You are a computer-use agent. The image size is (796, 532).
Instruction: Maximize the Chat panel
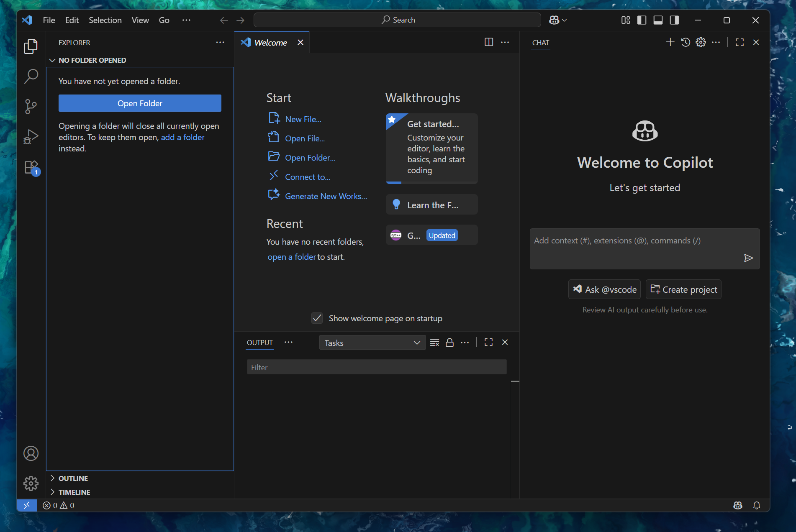pyautogui.click(x=740, y=42)
